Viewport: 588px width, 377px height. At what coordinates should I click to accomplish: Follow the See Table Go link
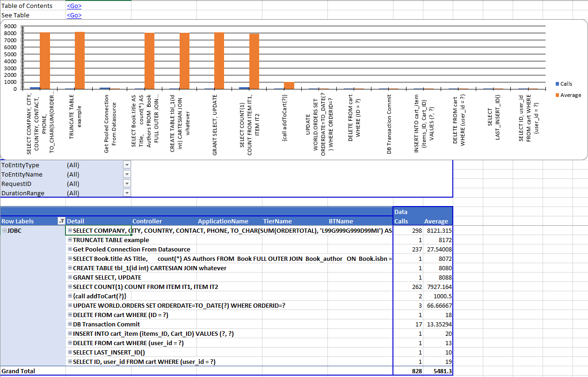coord(74,15)
